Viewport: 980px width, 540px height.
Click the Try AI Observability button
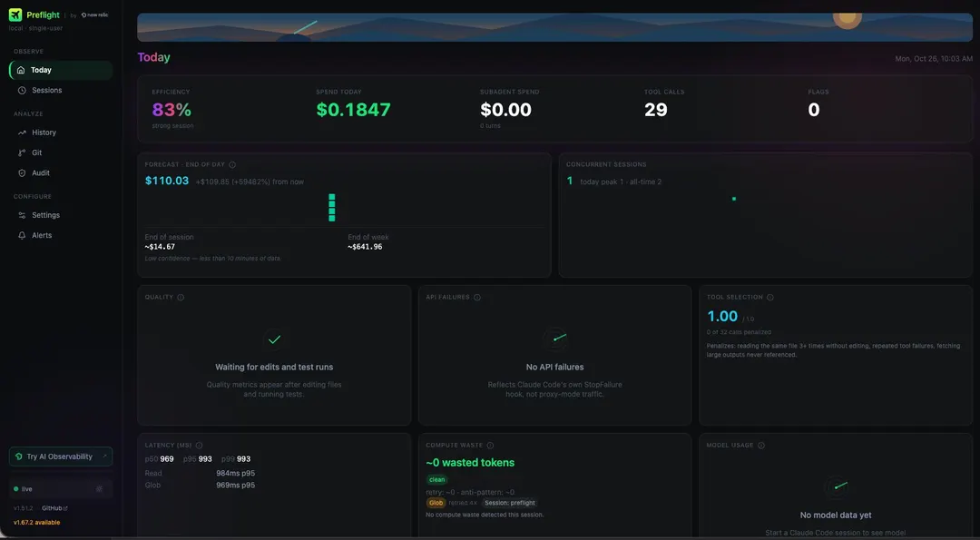point(61,457)
